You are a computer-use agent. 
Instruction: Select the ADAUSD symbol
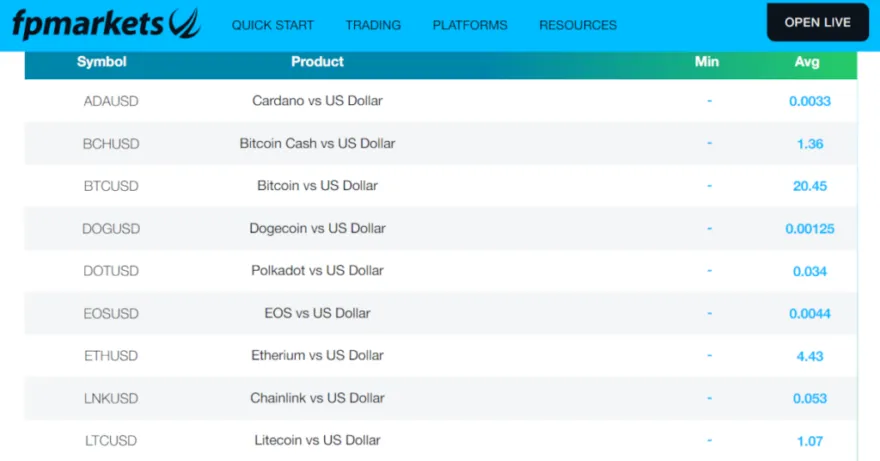(x=110, y=101)
